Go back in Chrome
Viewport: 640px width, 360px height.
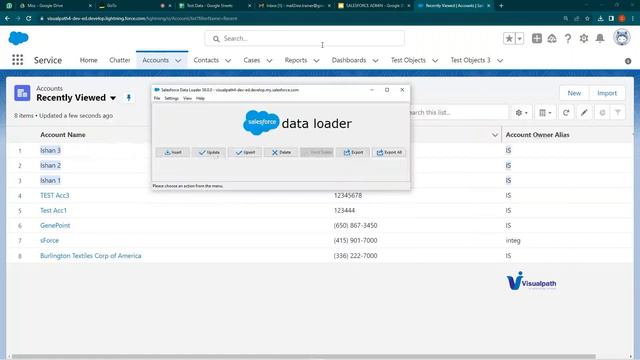point(7,18)
